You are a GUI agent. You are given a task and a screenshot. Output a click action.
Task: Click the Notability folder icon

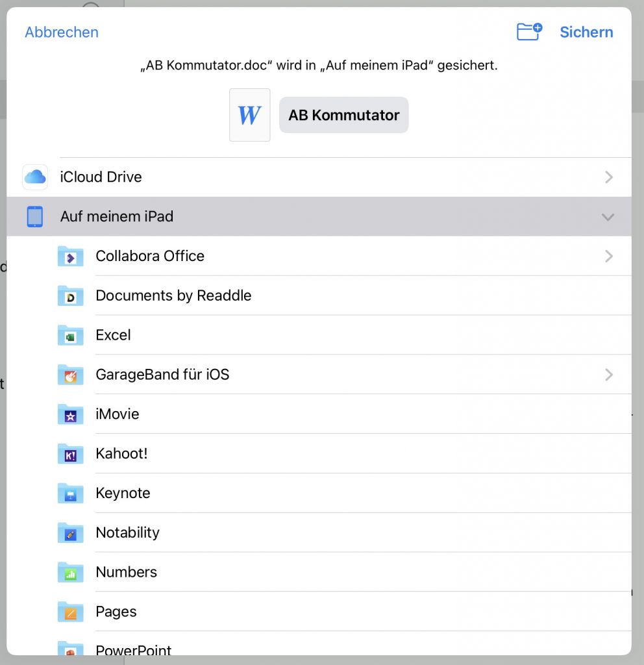(70, 533)
